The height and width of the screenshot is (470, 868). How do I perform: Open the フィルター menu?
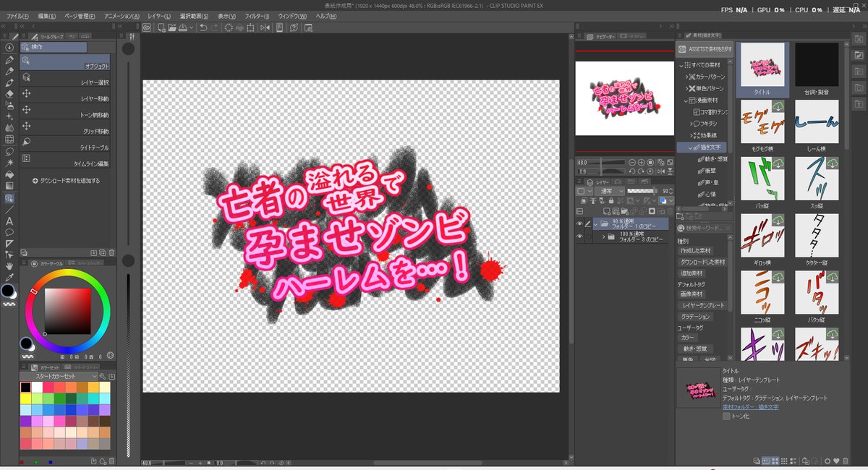257,16
